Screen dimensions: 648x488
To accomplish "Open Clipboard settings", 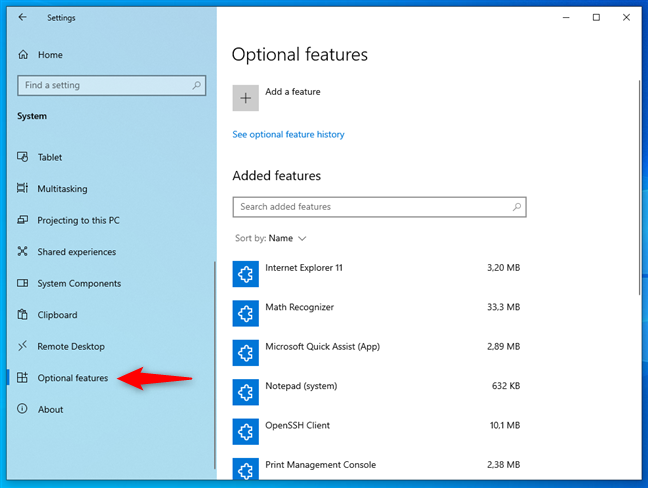I will [57, 315].
